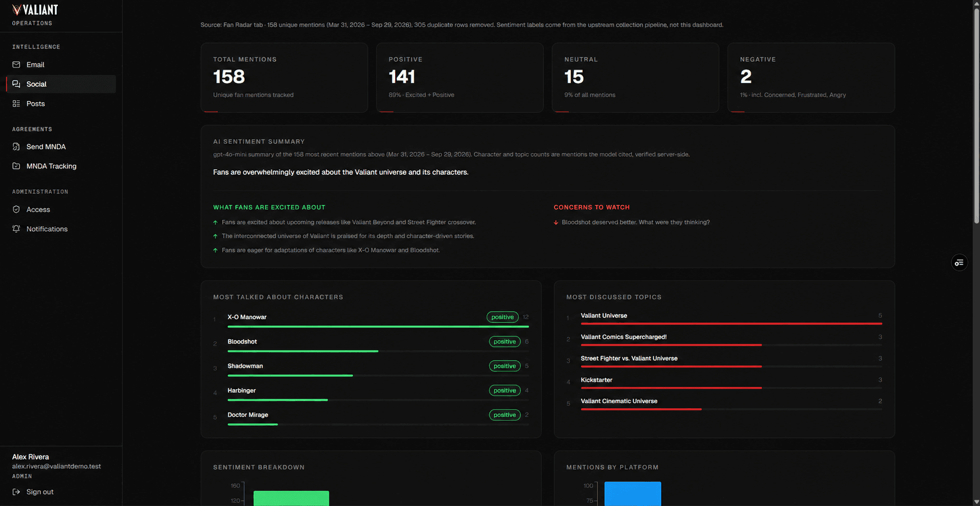Click the Send MNDA document icon
This screenshot has height=506, width=980.
(16, 147)
